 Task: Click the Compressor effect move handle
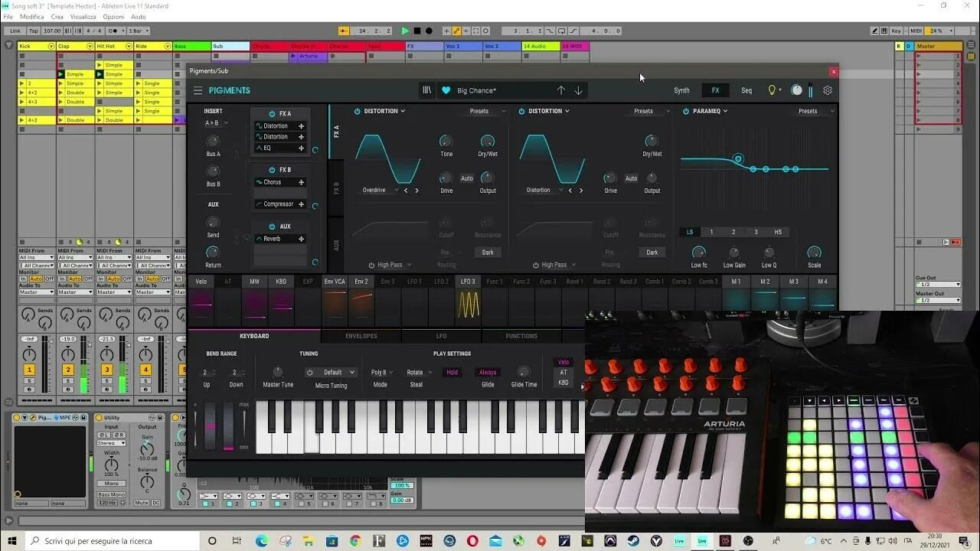[x=301, y=204]
